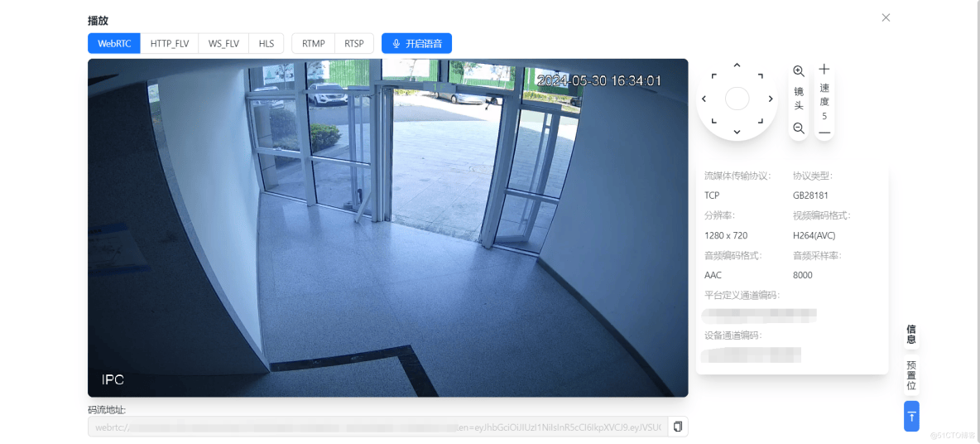Open the 信息 side tab
The height and width of the screenshot is (444, 980).
coord(911,335)
